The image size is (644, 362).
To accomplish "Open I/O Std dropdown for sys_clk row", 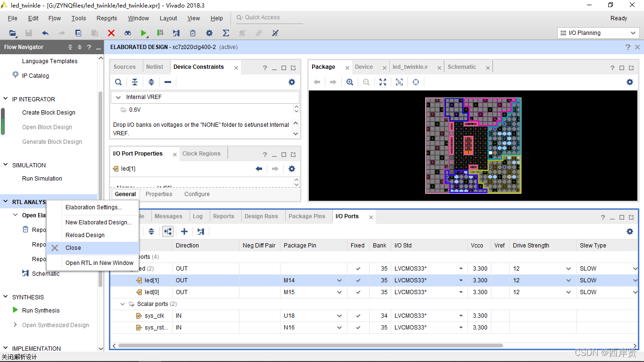I will (x=461, y=316).
